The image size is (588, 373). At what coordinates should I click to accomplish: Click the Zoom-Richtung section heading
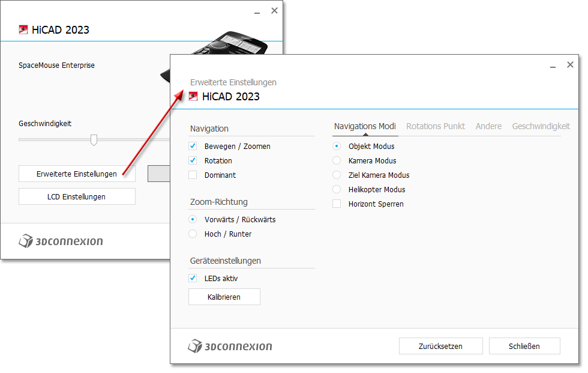coord(218,202)
